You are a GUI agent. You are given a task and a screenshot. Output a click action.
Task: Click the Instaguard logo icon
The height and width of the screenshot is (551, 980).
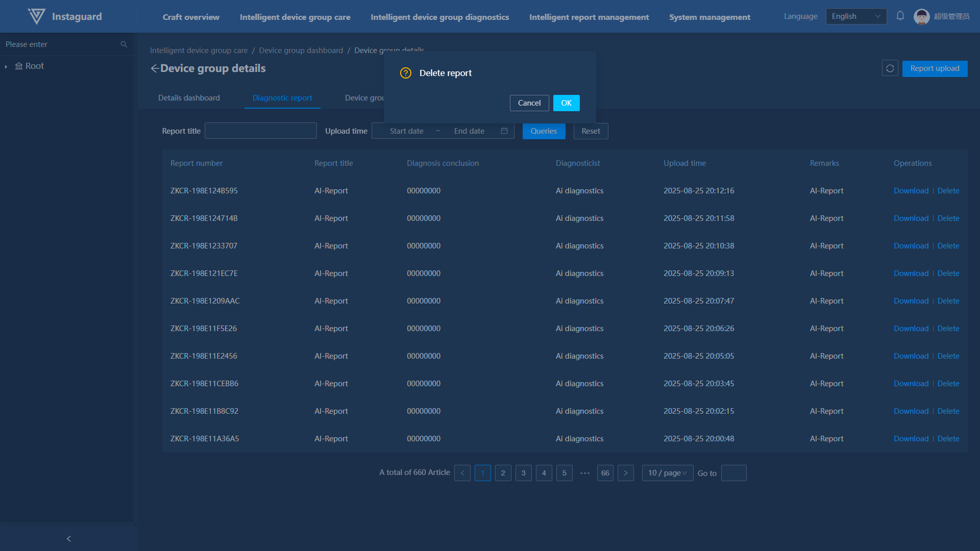pyautogui.click(x=36, y=16)
